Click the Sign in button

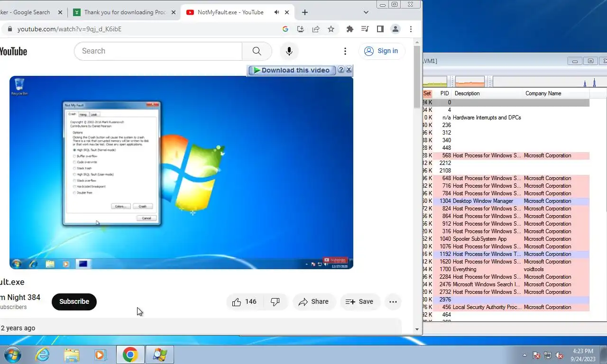point(381,51)
